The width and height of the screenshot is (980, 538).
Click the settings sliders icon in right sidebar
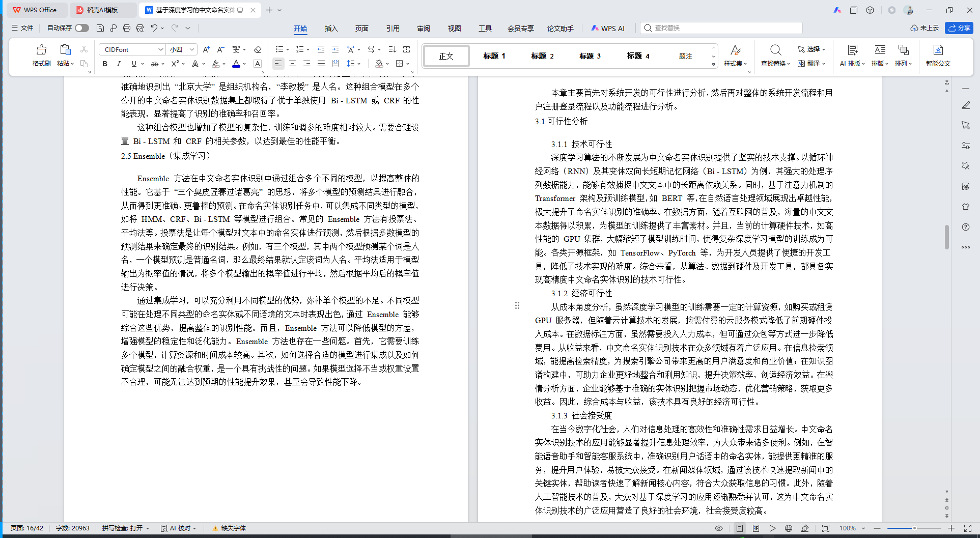click(x=966, y=146)
